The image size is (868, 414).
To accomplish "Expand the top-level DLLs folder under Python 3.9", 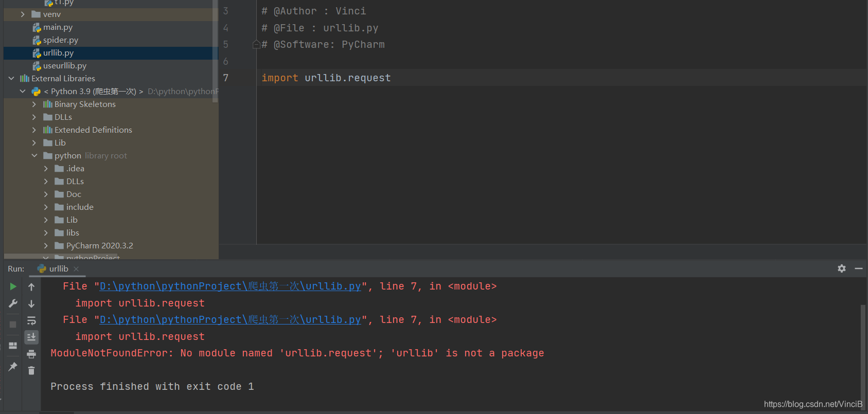I will [x=34, y=117].
